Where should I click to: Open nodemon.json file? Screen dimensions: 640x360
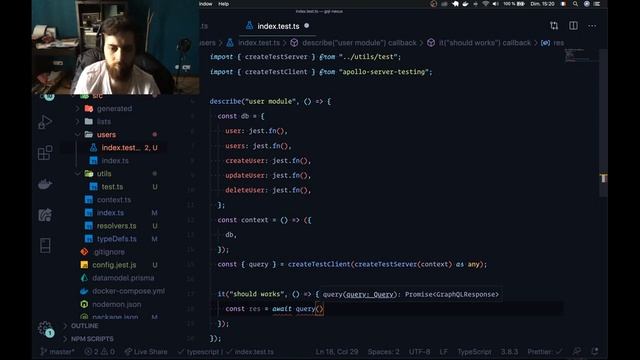pos(116,304)
